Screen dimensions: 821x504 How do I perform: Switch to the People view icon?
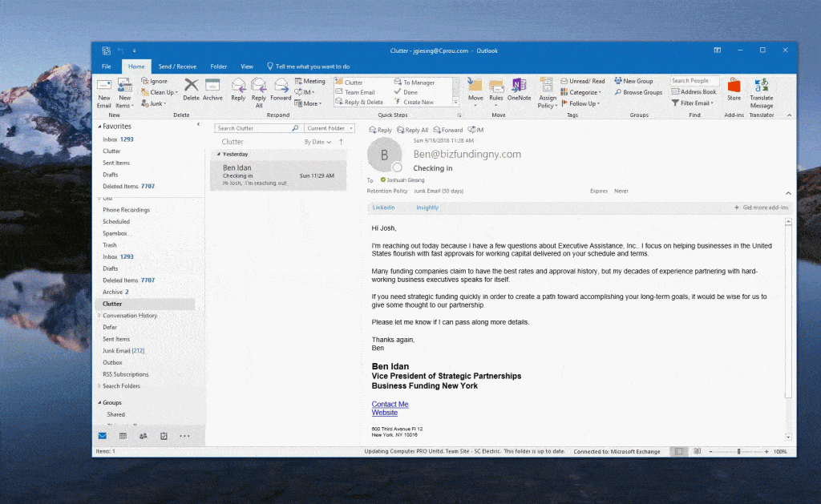pos(143,436)
